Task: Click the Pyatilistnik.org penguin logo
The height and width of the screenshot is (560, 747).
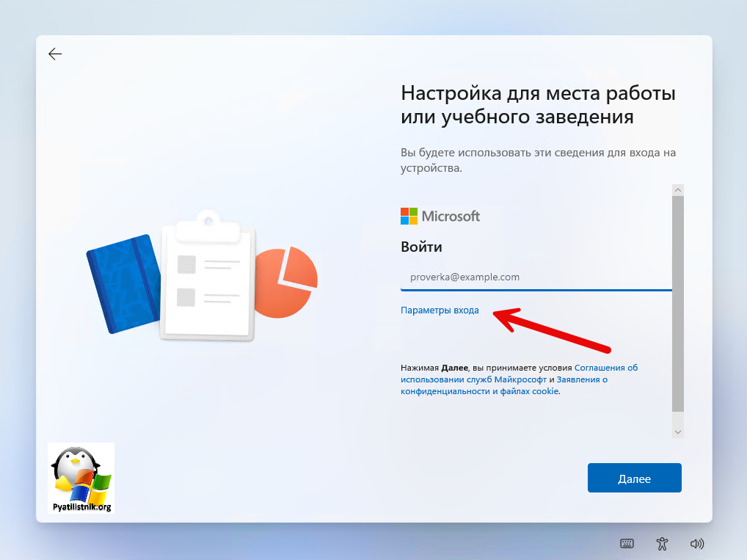Action: click(81, 477)
